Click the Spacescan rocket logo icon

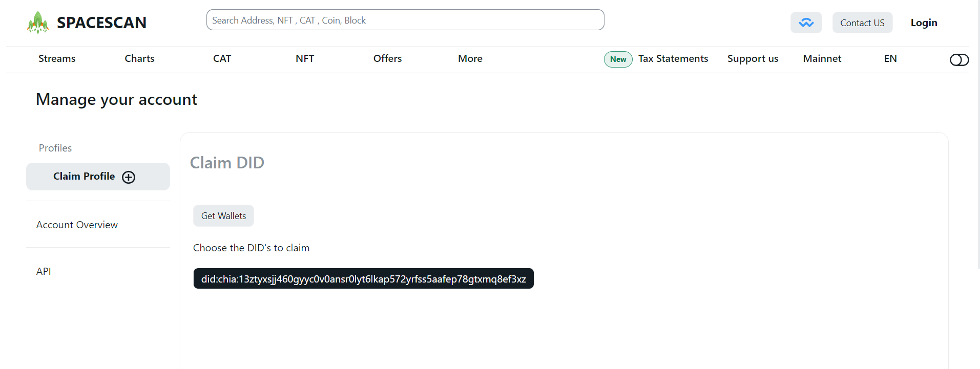pos(38,23)
